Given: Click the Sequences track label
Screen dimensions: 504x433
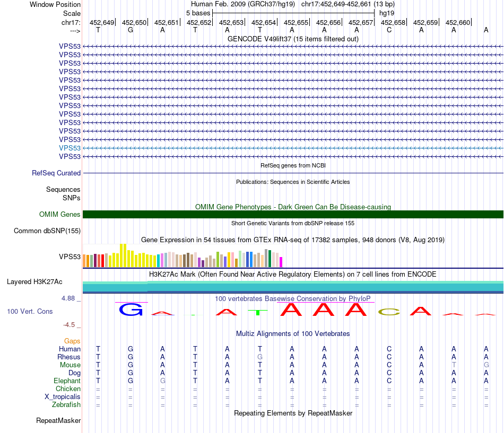Looking at the screenshot, I should pyautogui.click(x=63, y=190).
